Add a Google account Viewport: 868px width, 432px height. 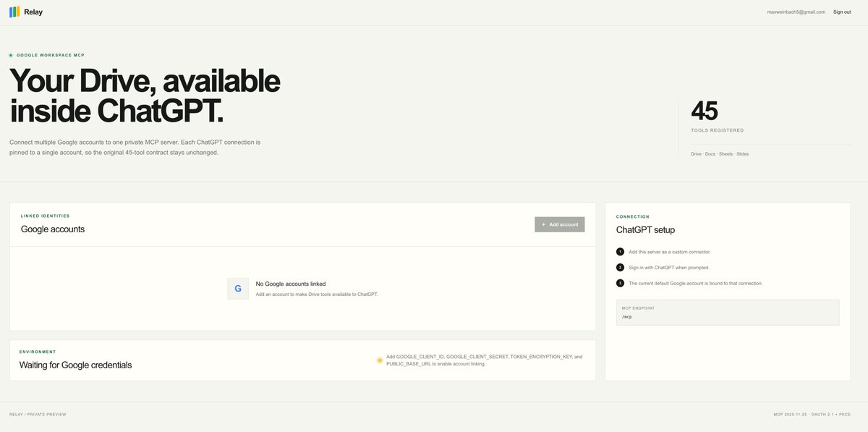coord(560,224)
